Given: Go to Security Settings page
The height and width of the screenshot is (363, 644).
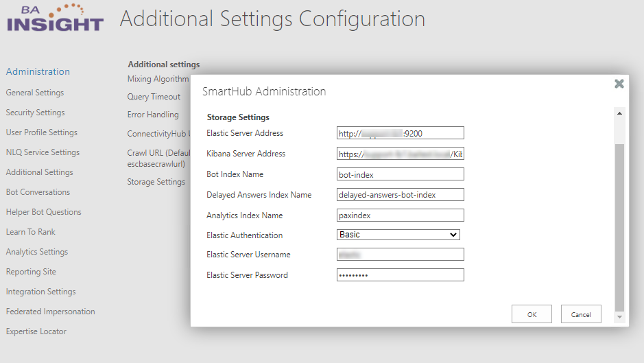Looking at the screenshot, I should coord(35,113).
